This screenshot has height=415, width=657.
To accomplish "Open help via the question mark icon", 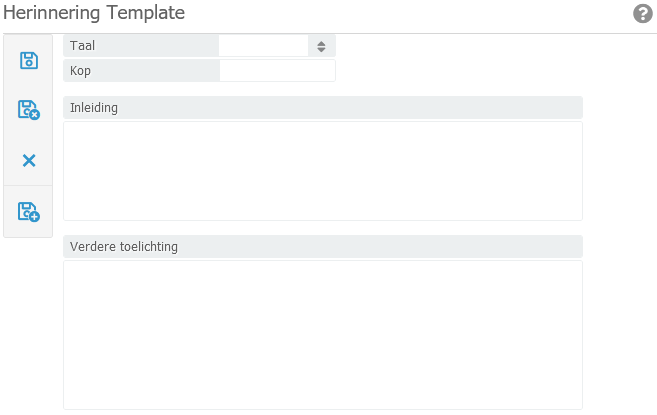I will click(x=643, y=14).
